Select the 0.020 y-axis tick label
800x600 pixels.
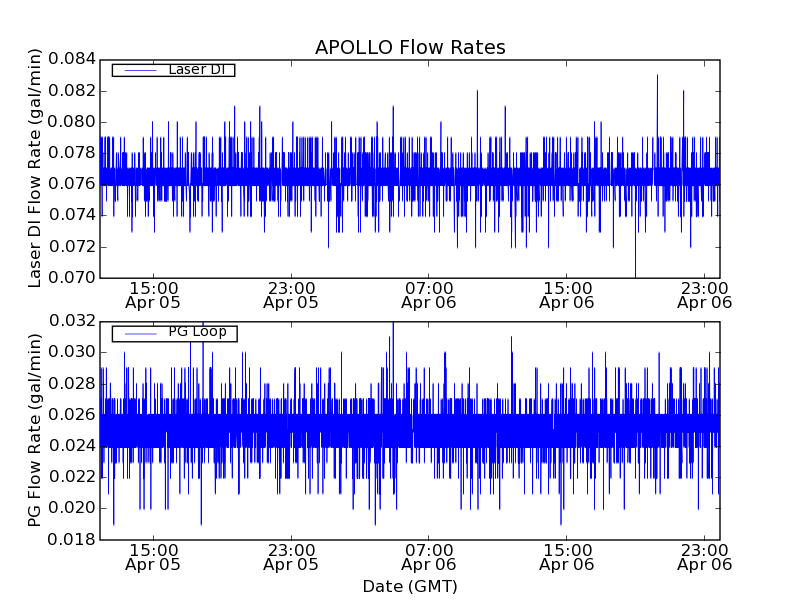coord(72,508)
